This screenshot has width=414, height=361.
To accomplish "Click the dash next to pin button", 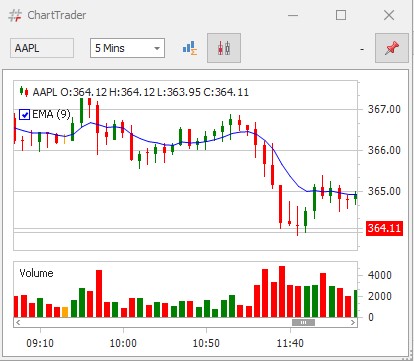I will tap(362, 50).
